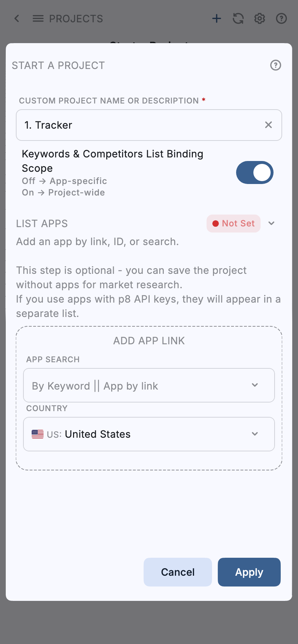Click the US flag icon in Country

[x=37, y=434]
